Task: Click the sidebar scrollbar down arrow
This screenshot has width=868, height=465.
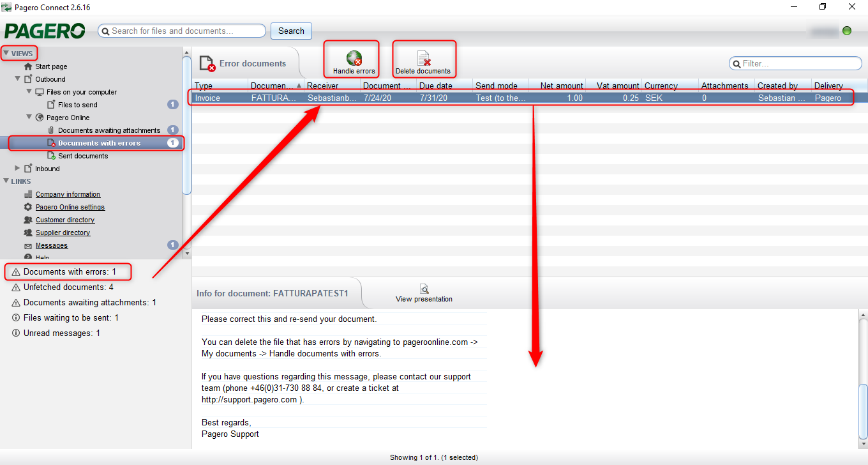Action: pos(187,254)
